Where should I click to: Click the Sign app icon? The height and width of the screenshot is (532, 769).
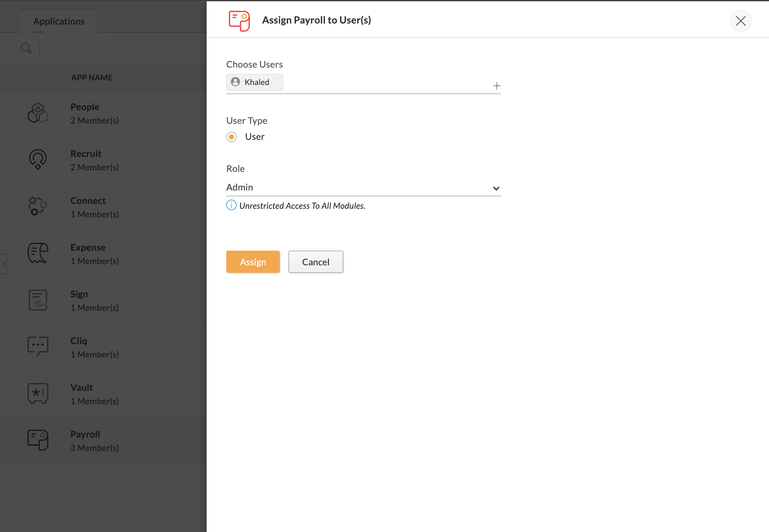pos(38,300)
